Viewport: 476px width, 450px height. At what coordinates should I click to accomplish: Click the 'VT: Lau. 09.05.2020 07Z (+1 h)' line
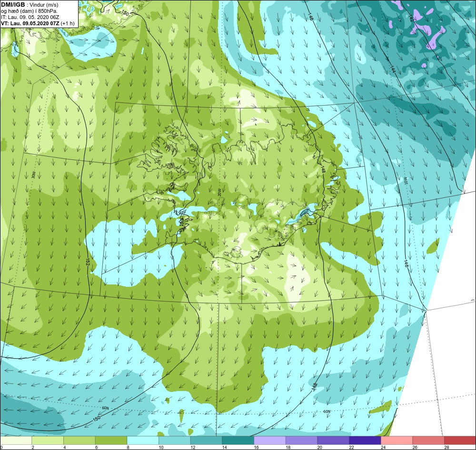[38, 23]
